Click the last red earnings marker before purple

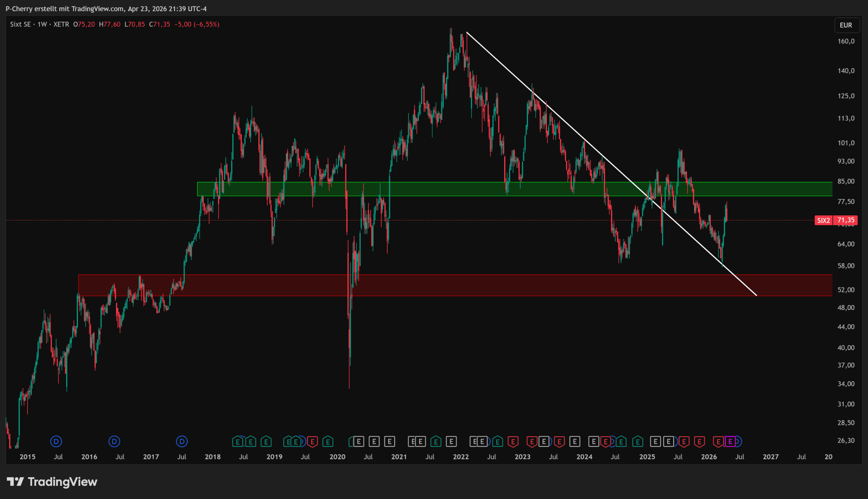click(718, 441)
